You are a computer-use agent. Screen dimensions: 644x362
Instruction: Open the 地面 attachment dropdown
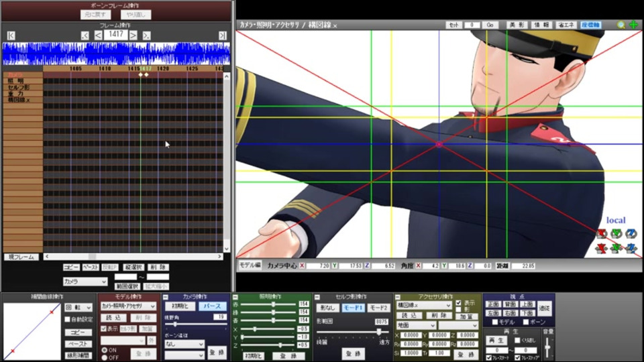(x=416, y=325)
